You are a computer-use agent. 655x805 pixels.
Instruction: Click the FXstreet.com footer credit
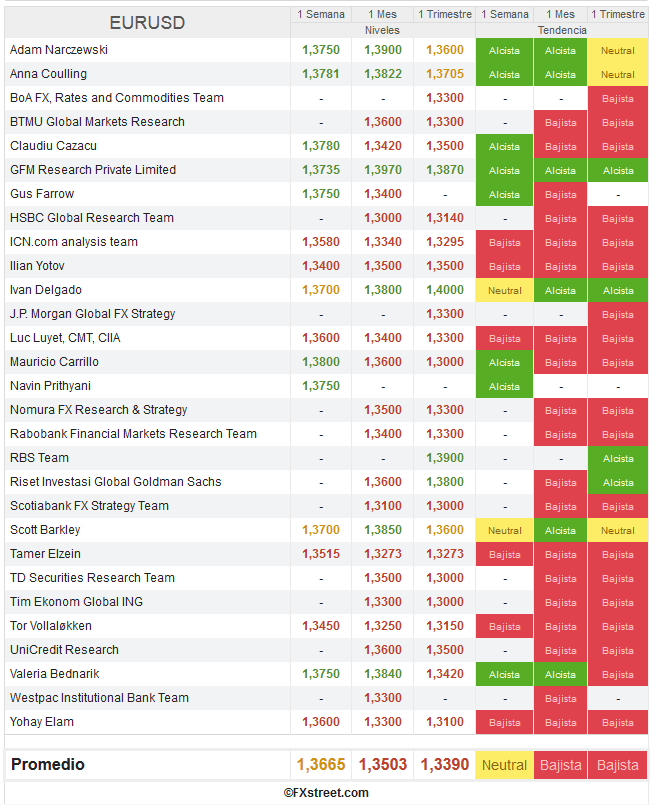pyautogui.click(x=326, y=792)
